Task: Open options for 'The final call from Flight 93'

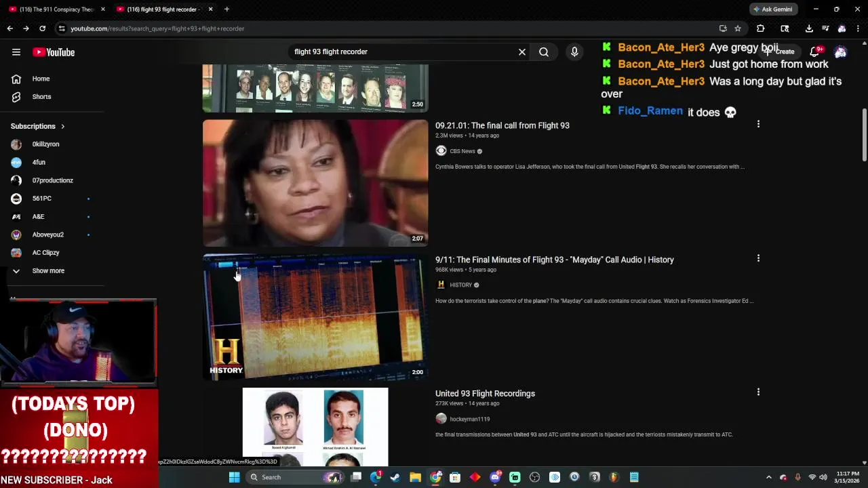Action: (x=758, y=124)
